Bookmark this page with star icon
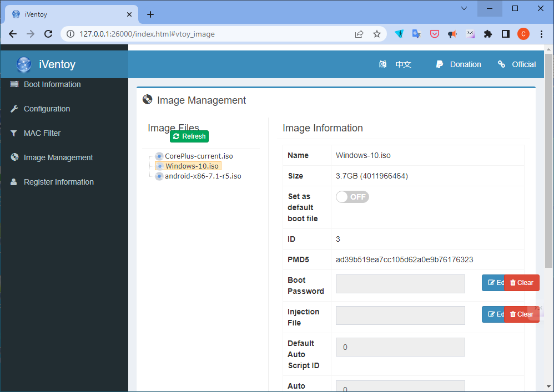 tap(377, 34)
